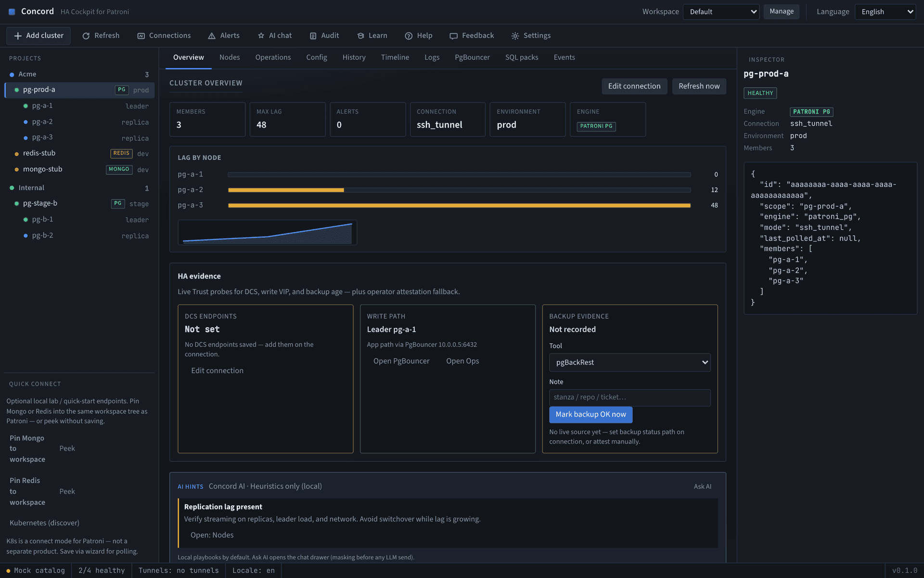Click the Ask AI button
This screenshot has width=924, height=578.
coord(702,486)
